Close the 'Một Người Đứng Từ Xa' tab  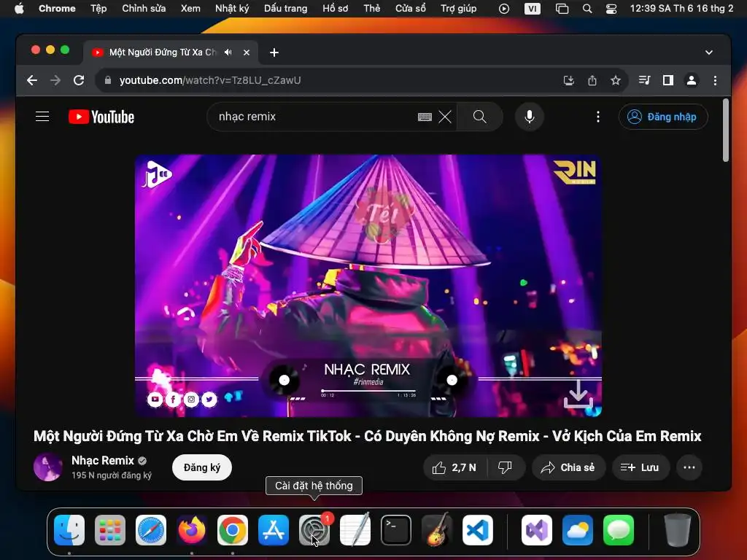click(x=247, y=52)
